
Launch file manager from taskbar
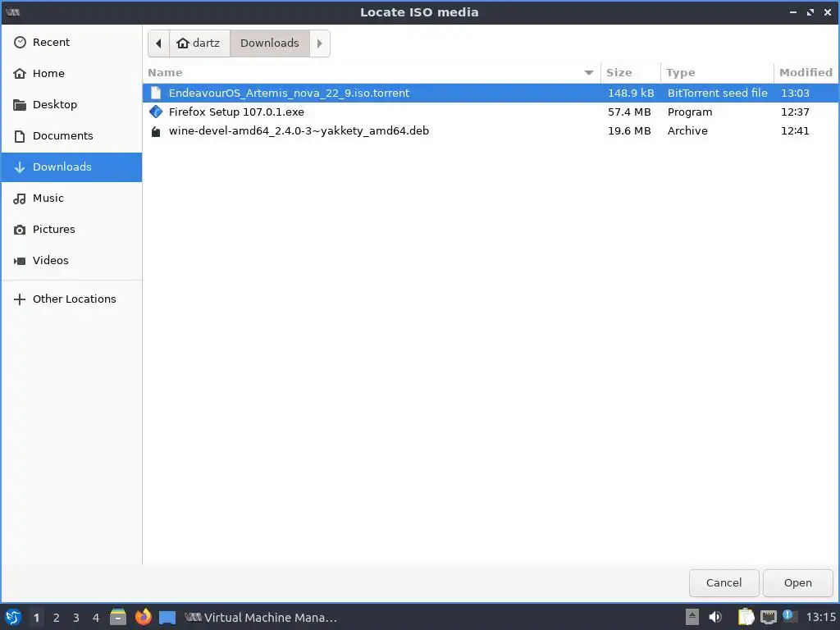point(118,617)
